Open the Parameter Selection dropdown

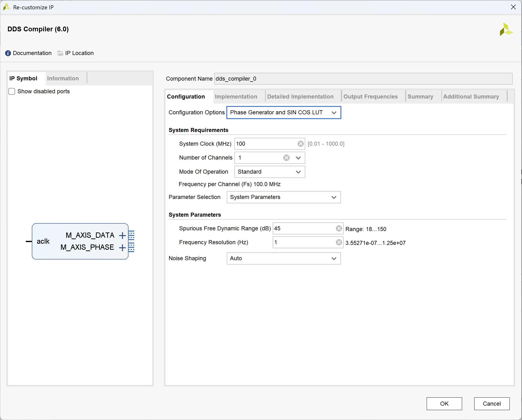coord(284,197)
